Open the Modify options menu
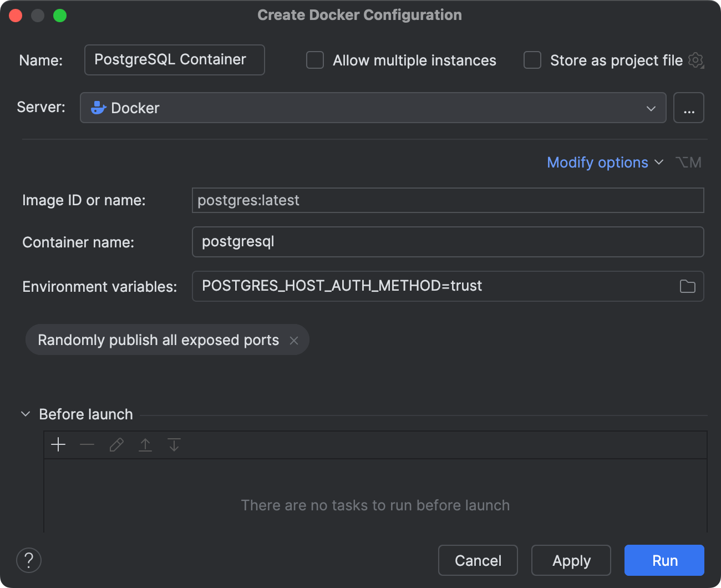721x588 pixels. coord(604,162)
